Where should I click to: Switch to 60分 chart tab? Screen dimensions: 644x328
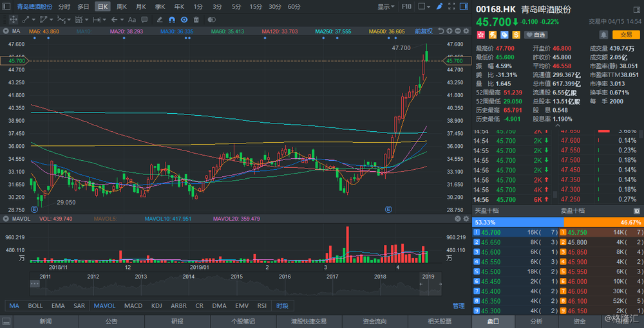(x=294, y=6)
